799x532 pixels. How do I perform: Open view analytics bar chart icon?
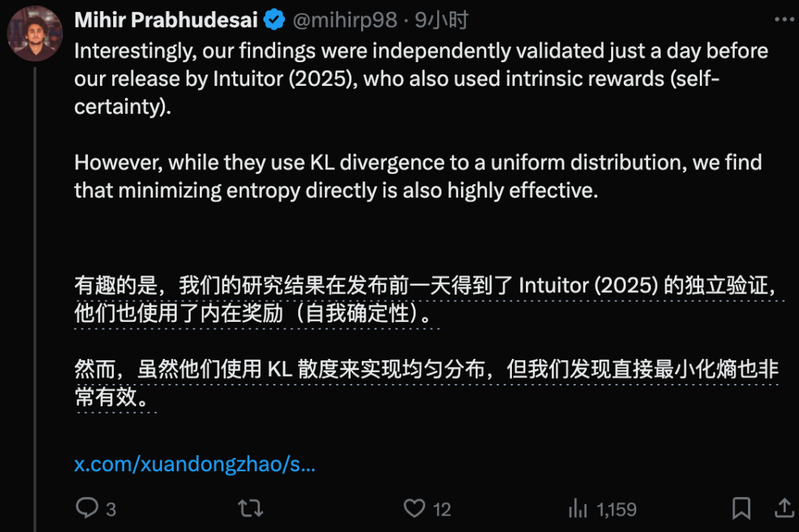(578, 508)
